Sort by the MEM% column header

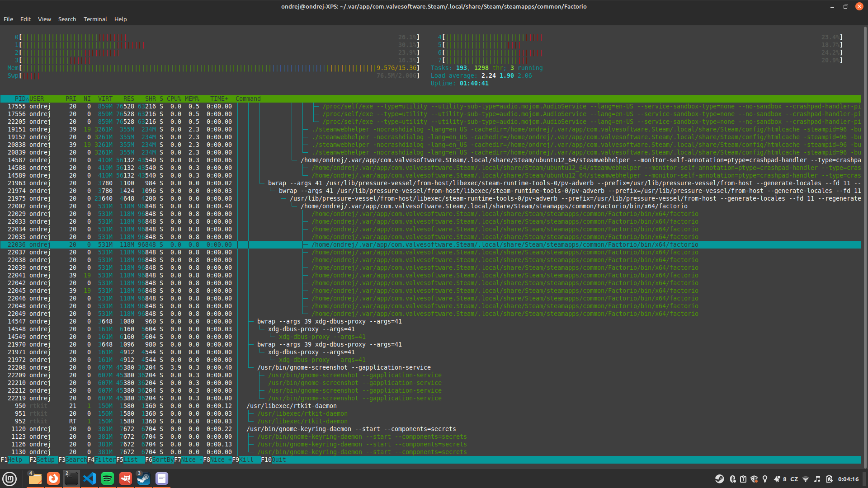tap(192, 99)
